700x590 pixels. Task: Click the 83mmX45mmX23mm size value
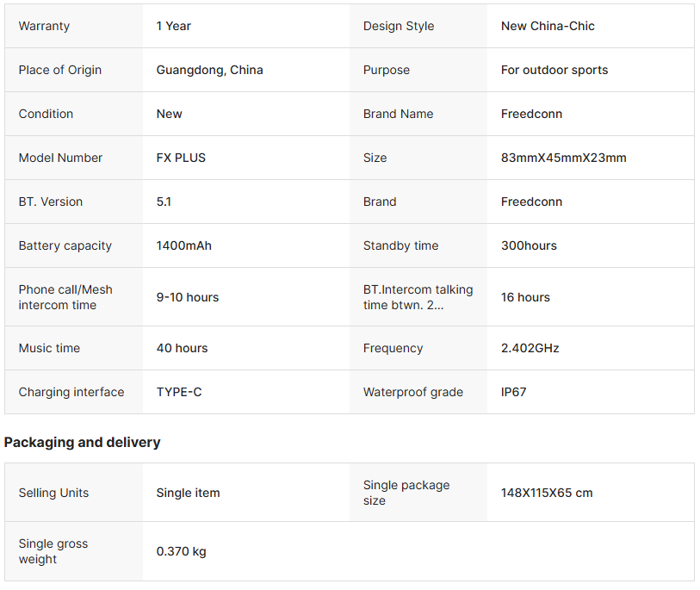[x=564, y=158]
